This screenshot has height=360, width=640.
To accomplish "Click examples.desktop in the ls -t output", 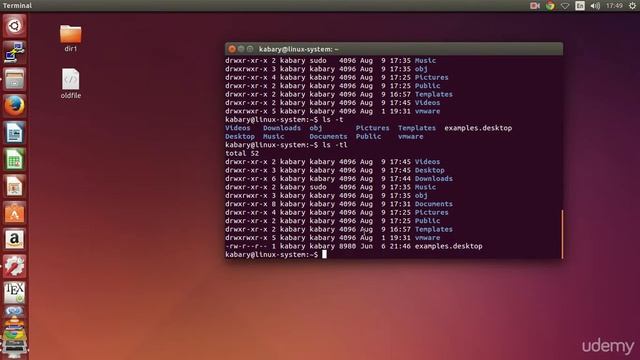I will 478,128.
